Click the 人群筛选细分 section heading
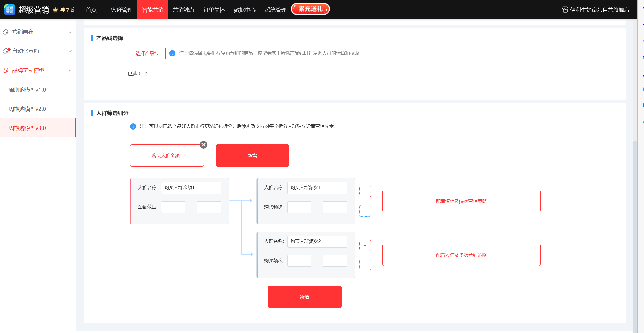Image resolution: width=644 pixels, height=333 pixels. (112, 113)
